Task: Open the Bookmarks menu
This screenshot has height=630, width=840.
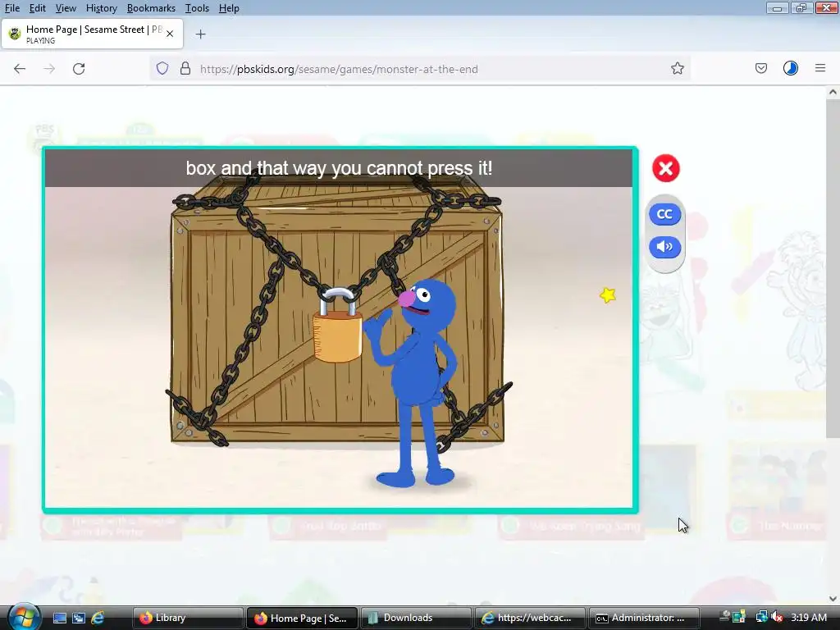Action: (x=151, y=8)
